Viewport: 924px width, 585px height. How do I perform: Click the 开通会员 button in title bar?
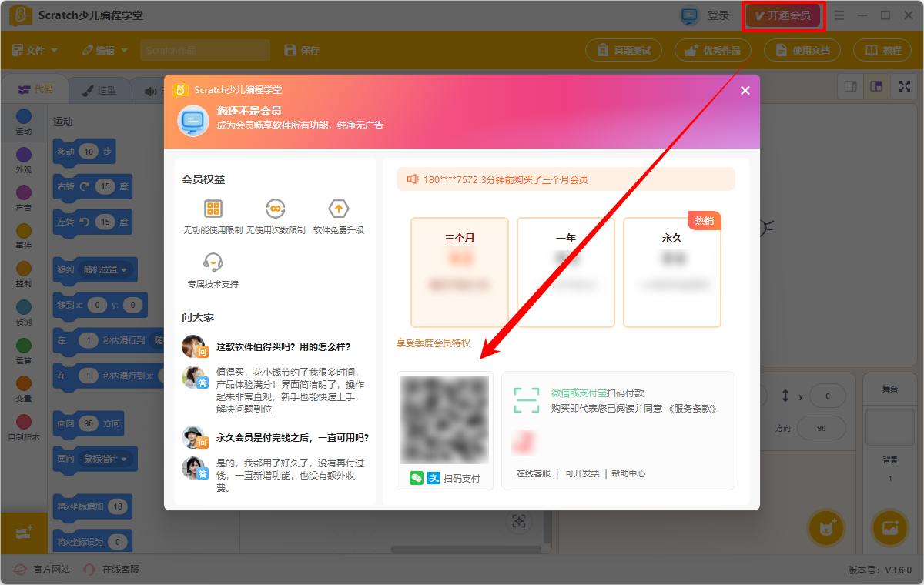[x=783, y=15]
